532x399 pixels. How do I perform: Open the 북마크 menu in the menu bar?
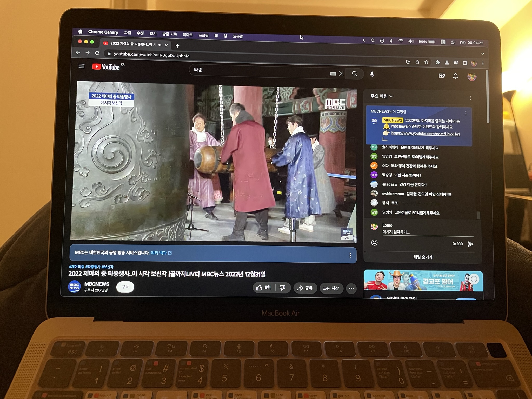pos(188,35)
